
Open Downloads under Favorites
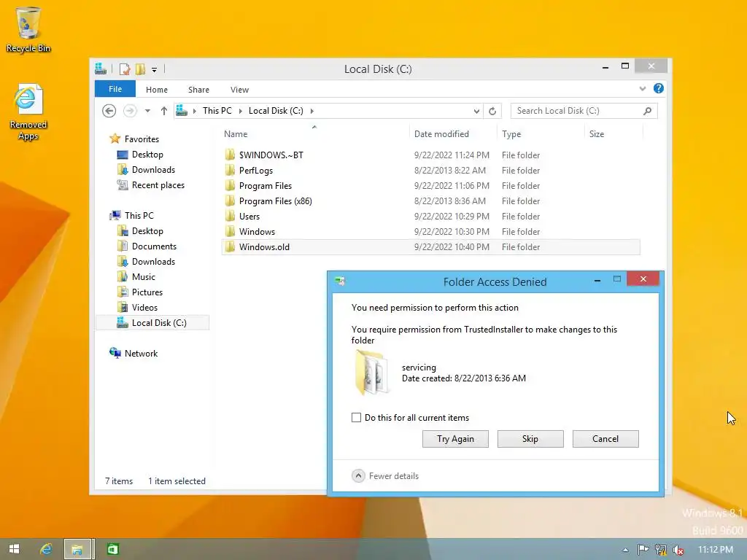153,169
